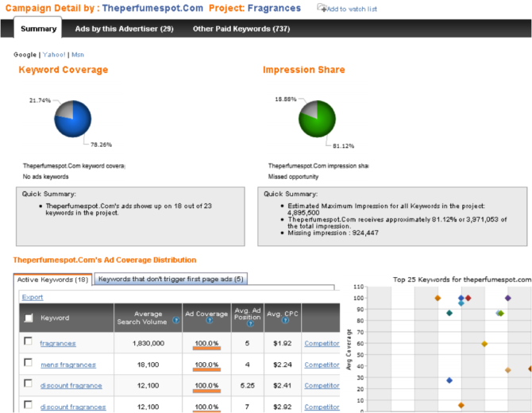Click discount fragrance row orange Ad Coverage bar
532x413 pixels.
[x=206, y=391]
